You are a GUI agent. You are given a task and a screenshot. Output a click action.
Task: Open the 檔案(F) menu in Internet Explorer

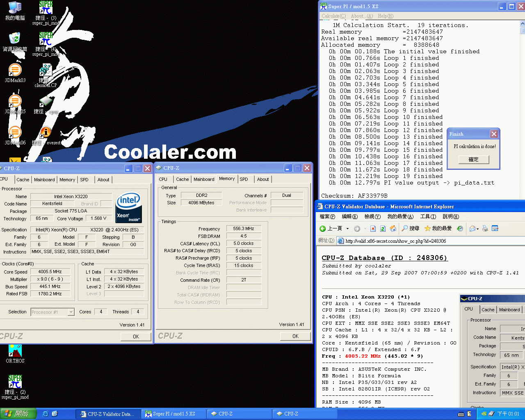pyautogui.click(x=327, y=217)
